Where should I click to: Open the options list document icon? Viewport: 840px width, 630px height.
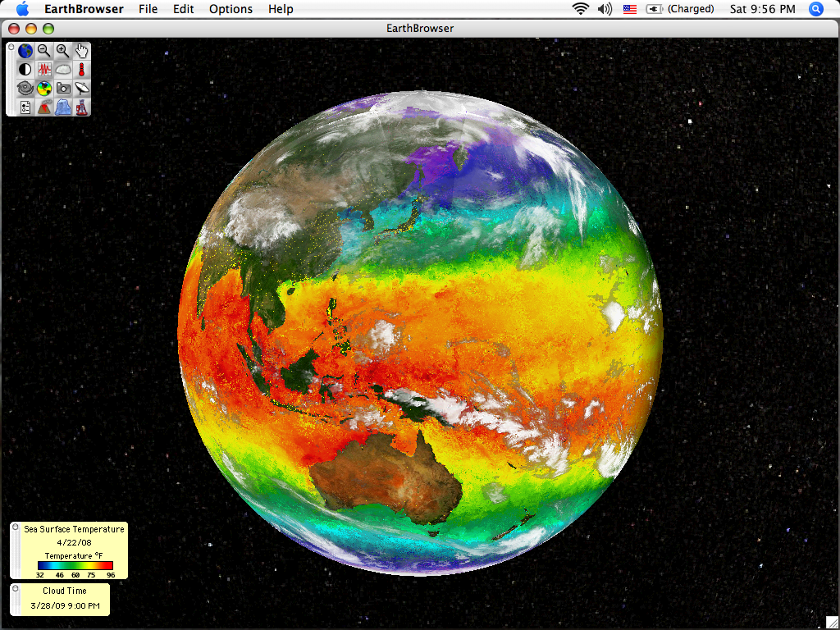(25, 107)
